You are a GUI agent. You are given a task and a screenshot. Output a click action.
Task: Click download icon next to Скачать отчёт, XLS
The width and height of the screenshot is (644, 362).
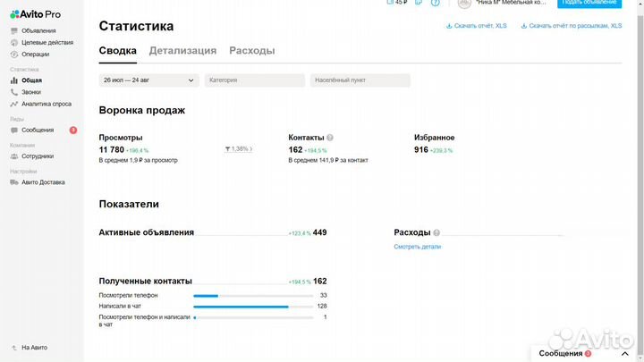pos(449,26)
